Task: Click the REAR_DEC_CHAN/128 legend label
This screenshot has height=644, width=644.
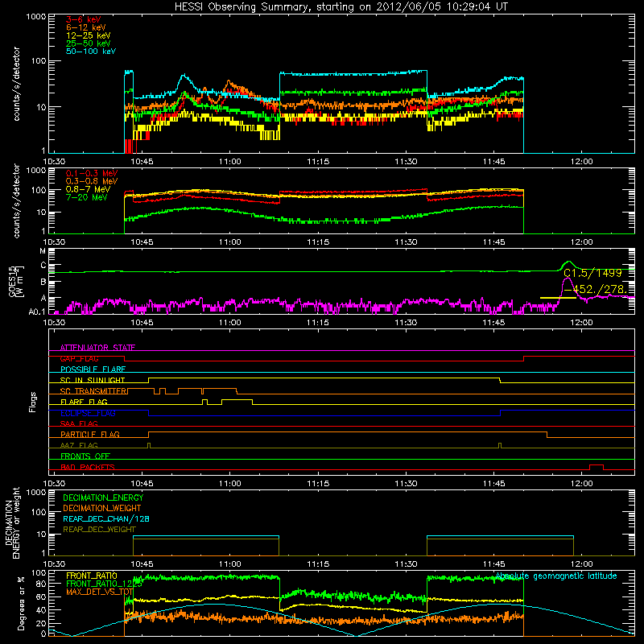Action: pyautogui.click(x=106, y=519)
